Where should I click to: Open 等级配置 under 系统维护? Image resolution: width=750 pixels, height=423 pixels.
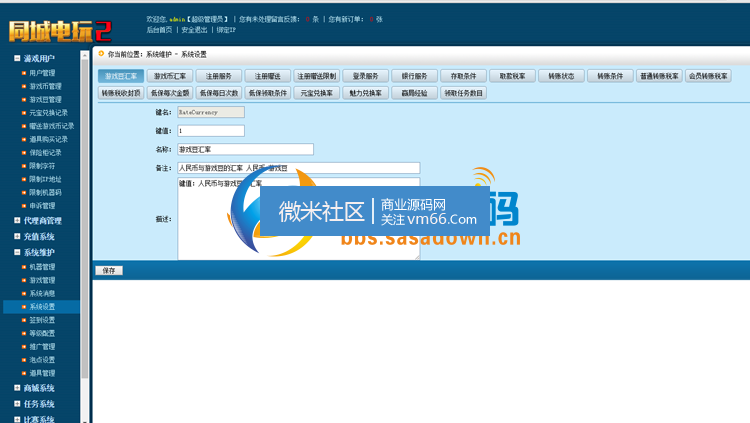click(42, 334)
